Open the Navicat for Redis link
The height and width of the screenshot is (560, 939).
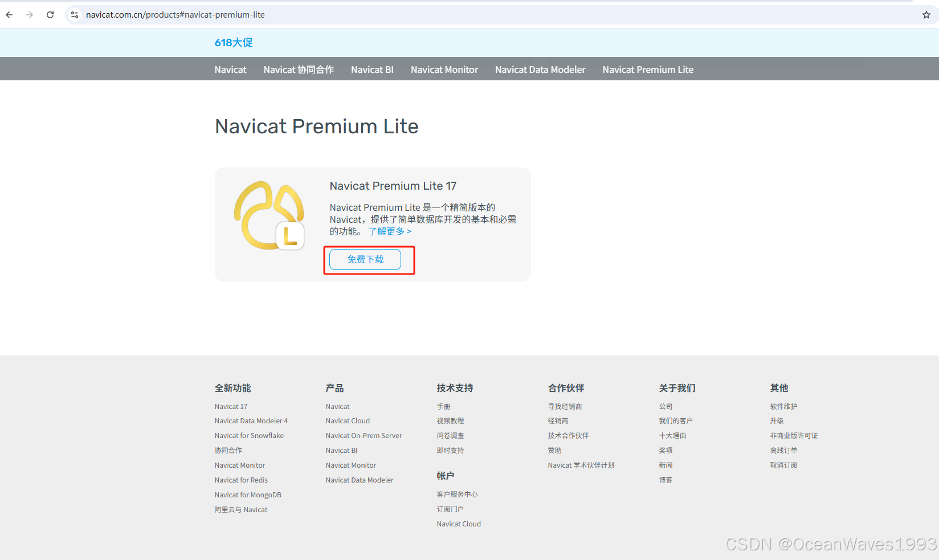tap(241, 480)
